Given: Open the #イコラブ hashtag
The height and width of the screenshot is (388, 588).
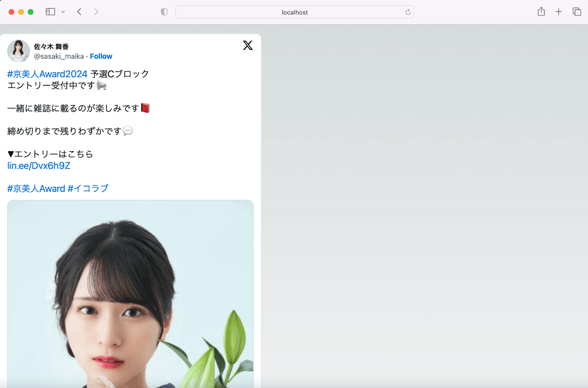Looking at the screenshot, I should tap(88, 189).
